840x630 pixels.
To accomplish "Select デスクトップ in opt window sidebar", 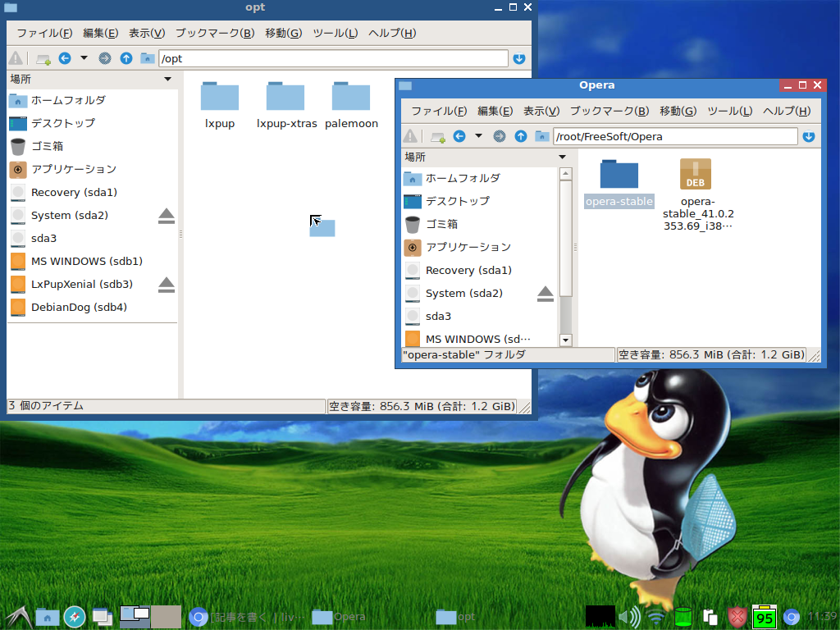I will pyautogui.click(x=92, y=123).
